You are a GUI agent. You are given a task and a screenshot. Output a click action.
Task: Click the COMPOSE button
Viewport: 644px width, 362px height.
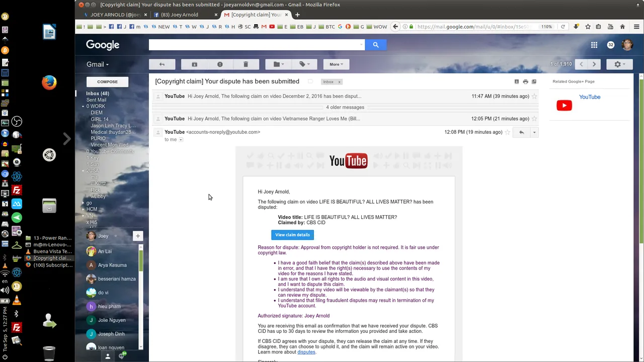pos(107,81)
